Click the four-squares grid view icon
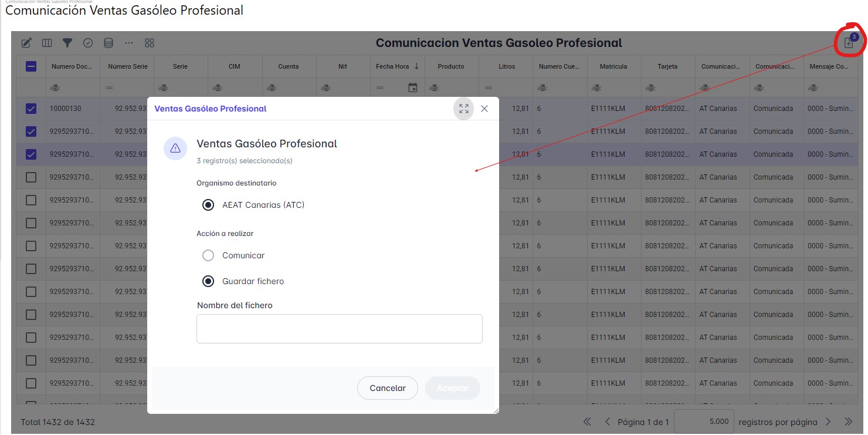This screenshot has height=435, width=868. coord(150,43)
